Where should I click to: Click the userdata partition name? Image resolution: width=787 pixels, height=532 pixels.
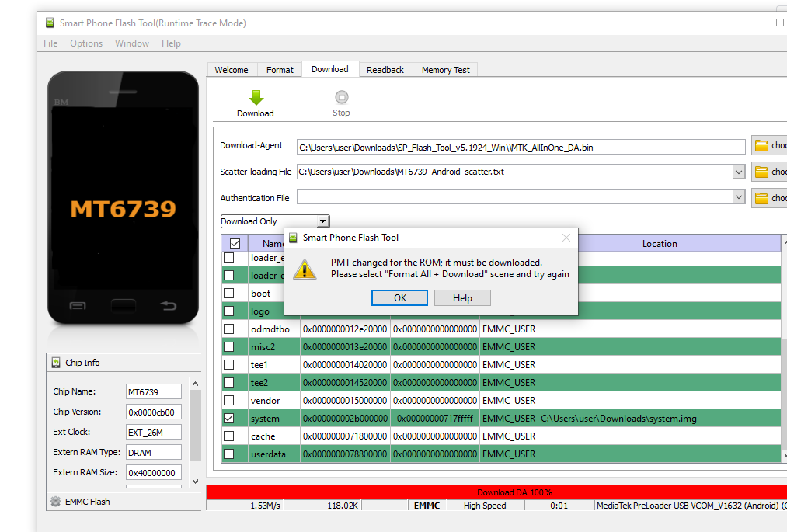(x=268, y=454)
